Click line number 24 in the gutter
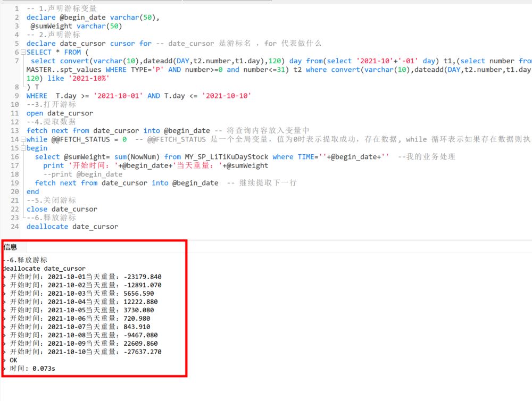Screen dimensions: 532x401 point(14,227)
